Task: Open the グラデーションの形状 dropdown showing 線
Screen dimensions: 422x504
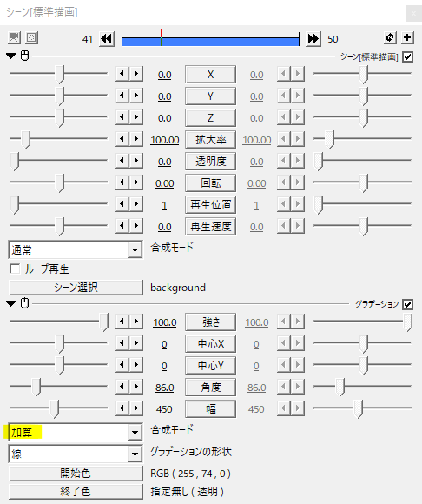Action: pyautogui.click(x=135, y=454)
